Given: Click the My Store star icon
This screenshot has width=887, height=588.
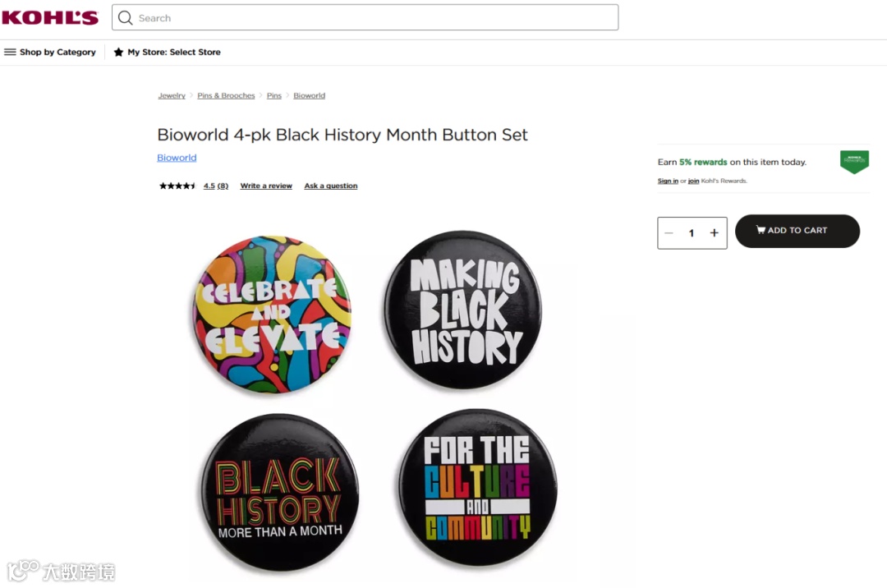Looking at the screenshot, I should coord(118,52).
